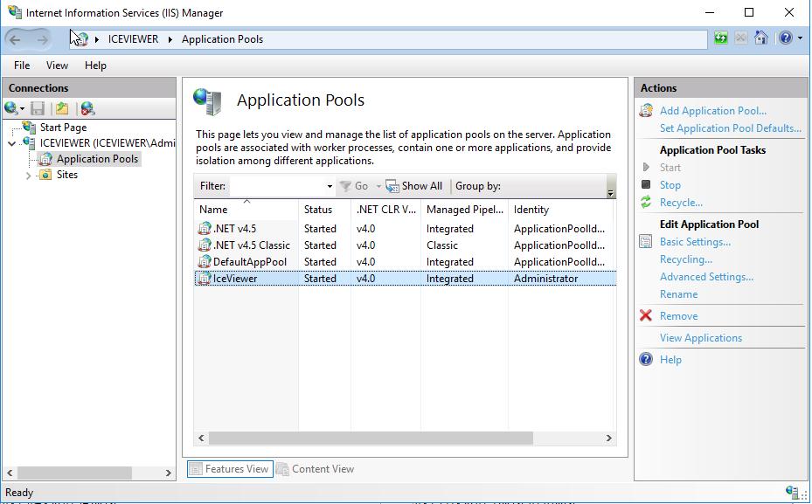Expand the Sites tree node
Screen dimensions: 812x504
click(x=29, y=176)
